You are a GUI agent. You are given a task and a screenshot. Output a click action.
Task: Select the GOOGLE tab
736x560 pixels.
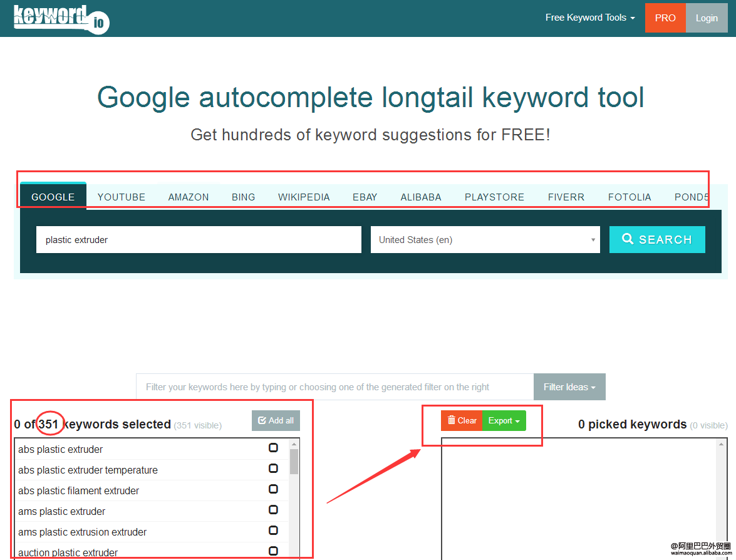(53, 197)
